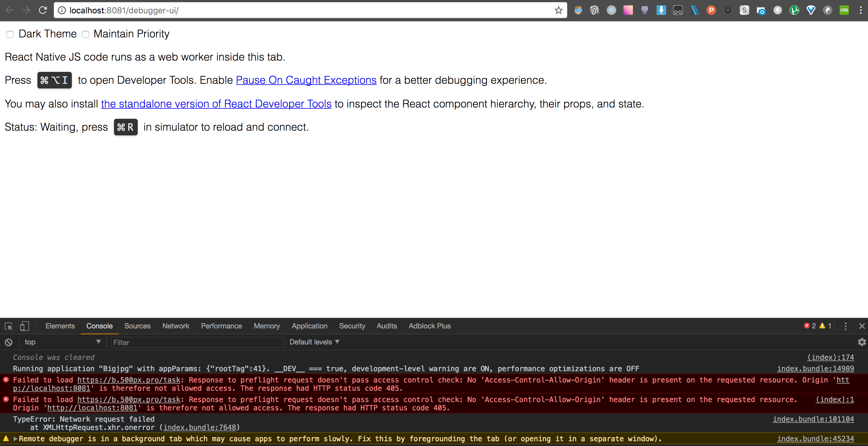Open the Default levels dropdown
This screenshot has height=446, width=868.
point(314,342)
